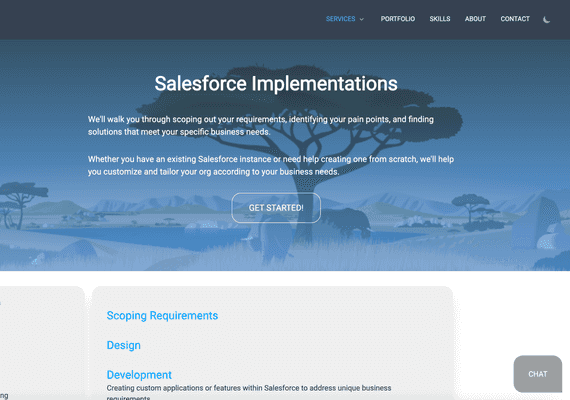
Task: Navigate to the About page
Action: tap(475, 19)
